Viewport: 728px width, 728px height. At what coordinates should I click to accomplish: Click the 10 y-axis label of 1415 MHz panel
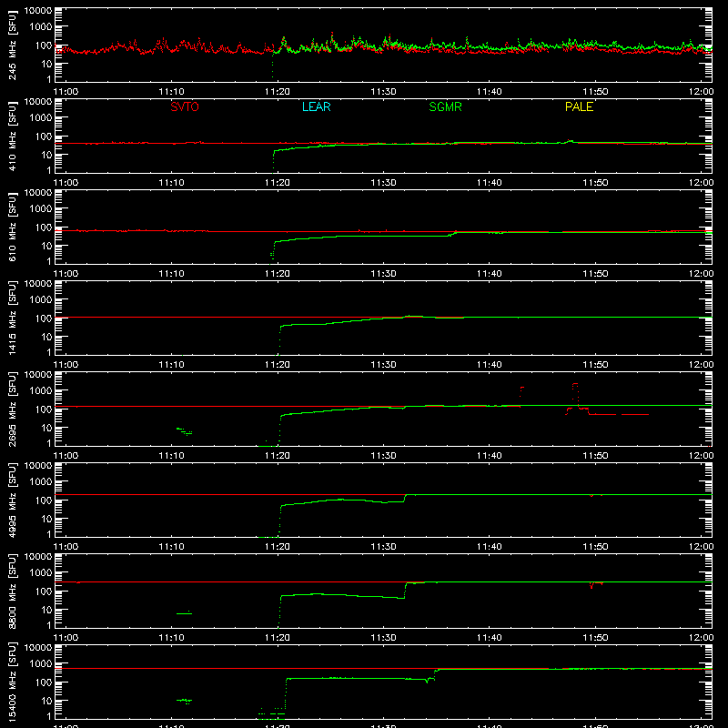(46, 337)
